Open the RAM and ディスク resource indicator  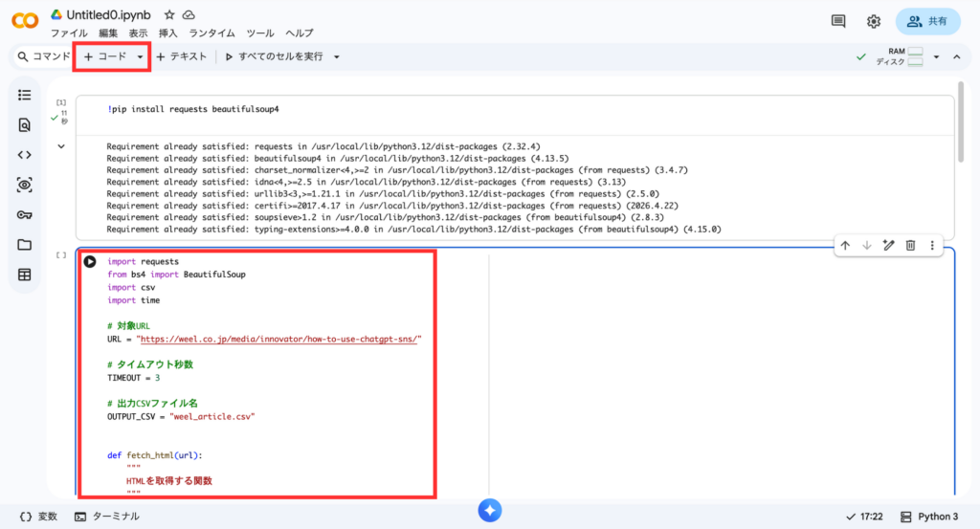(900, 56)
